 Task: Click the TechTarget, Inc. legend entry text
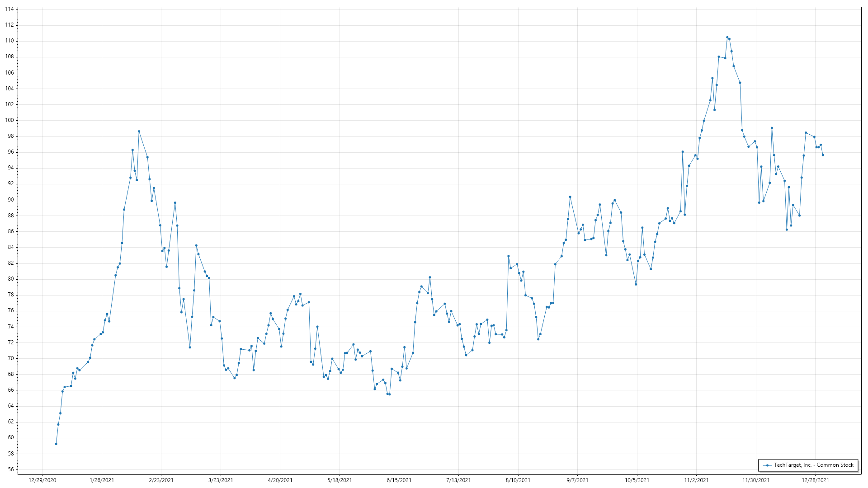pos(813,465)
